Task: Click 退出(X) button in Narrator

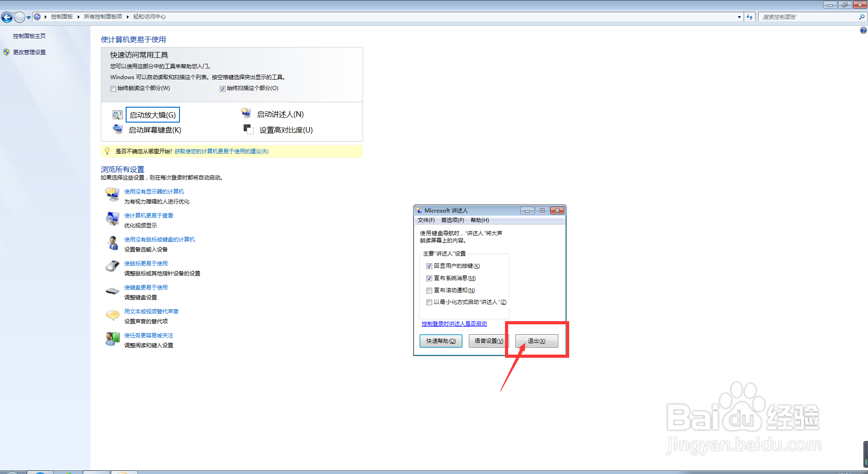Action: click(x=537, y=341)
